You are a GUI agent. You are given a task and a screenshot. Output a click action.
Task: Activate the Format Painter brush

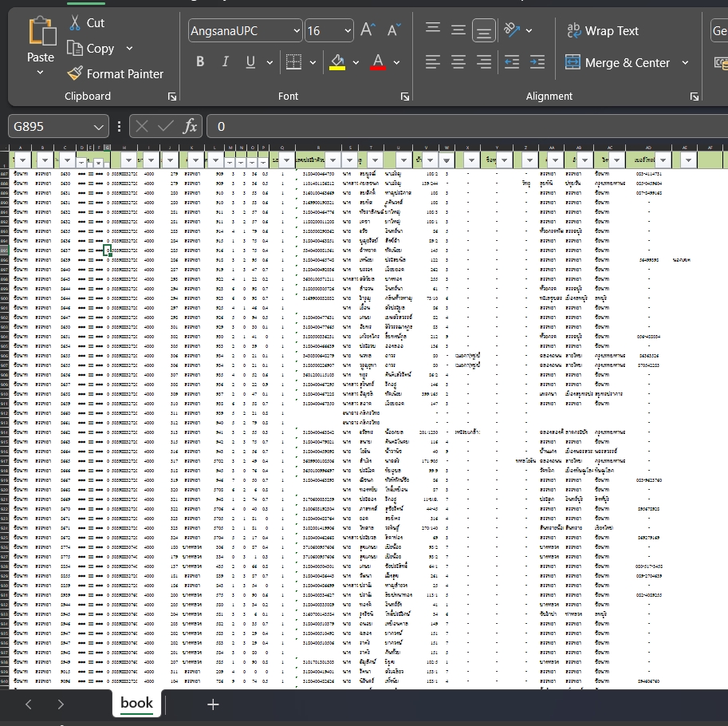point(75,73)
